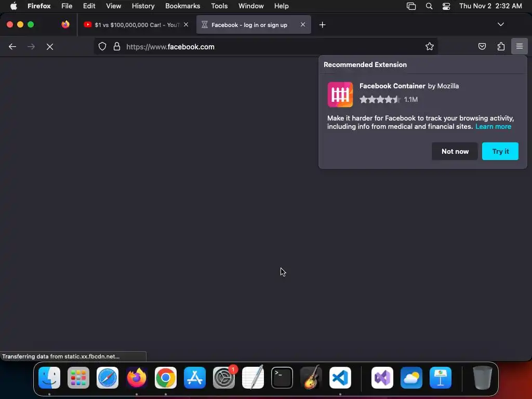Viewport: 532px width, 399px height.
Task: Click the screen mirroring menu bar icon
Action: click(411, 6)
